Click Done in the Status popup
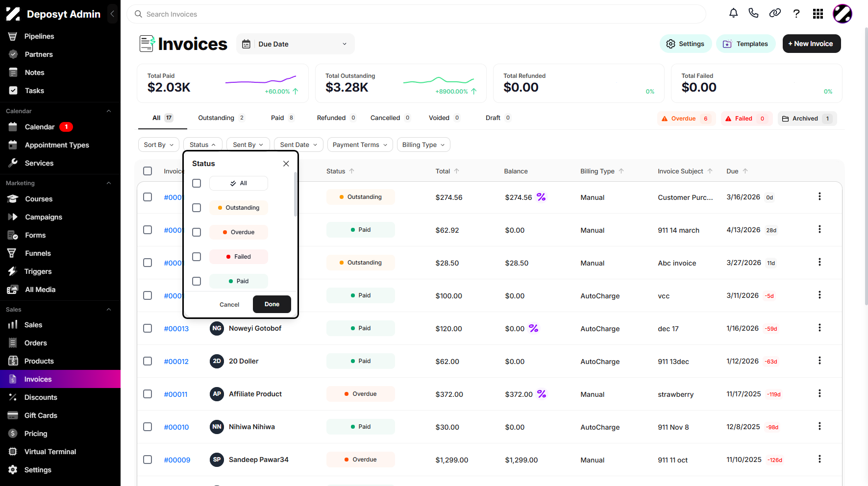 272,304
